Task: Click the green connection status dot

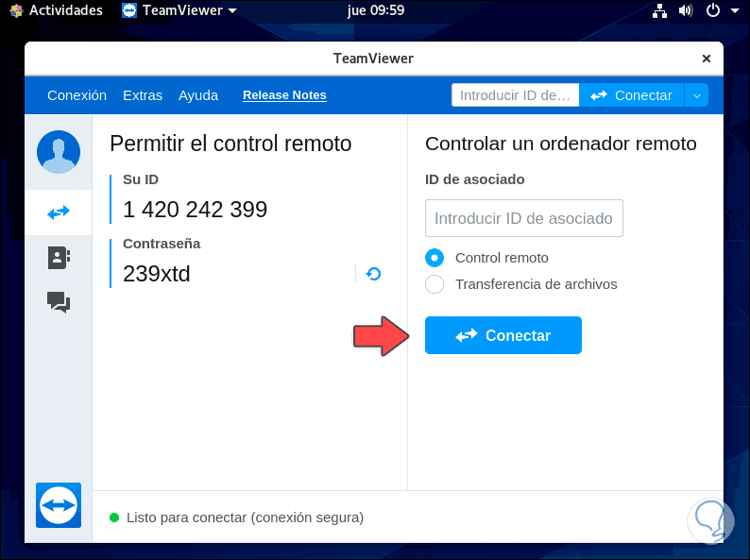Action: pos(114,518)
